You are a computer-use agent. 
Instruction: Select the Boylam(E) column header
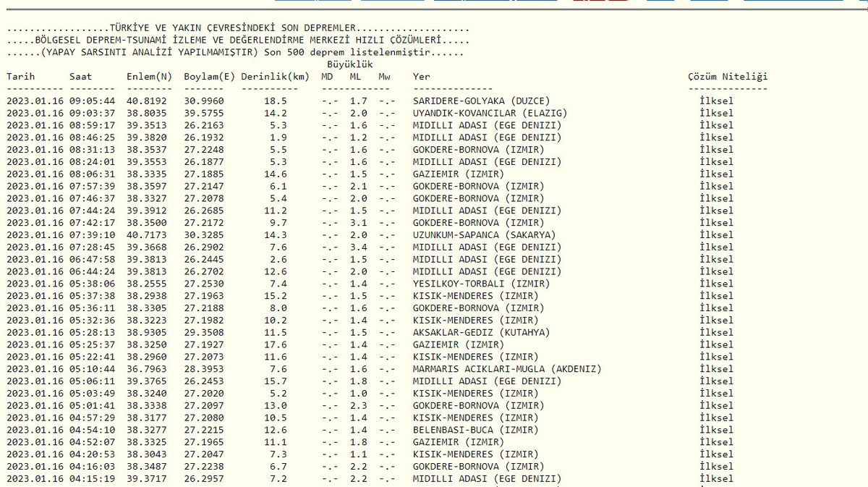tap(209, 77)
